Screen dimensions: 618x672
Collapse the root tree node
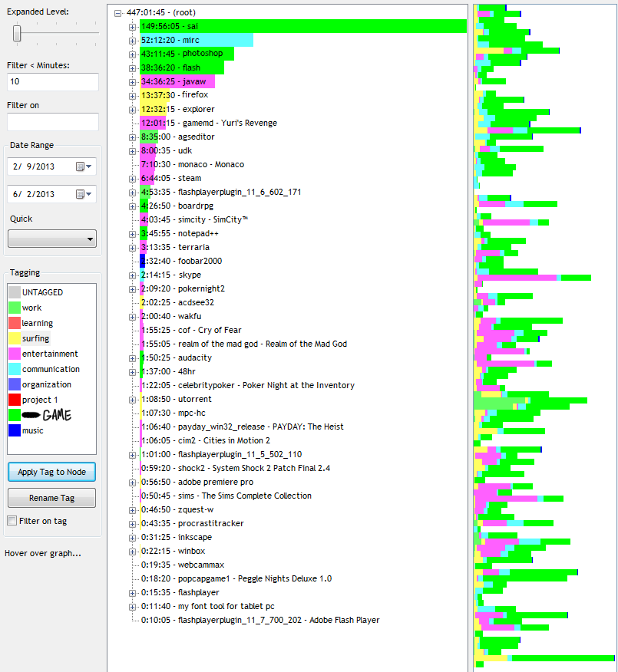click(x=117, y=13)
